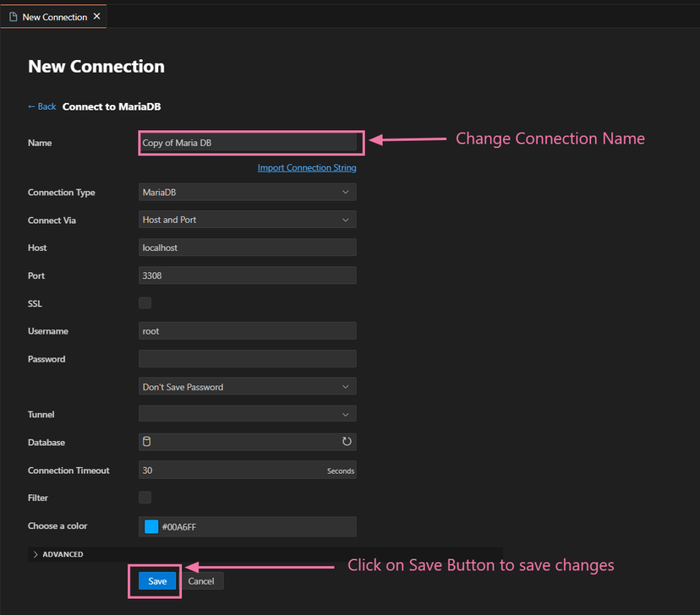Enable the Filter checkbox
The image size is (700, 615).
click(145, 498)
